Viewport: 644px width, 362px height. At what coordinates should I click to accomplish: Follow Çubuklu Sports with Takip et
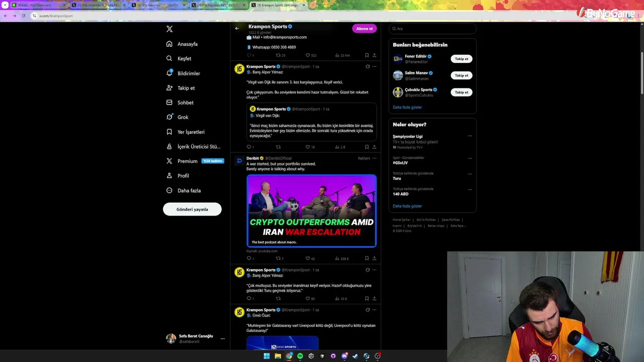[x=461, y=92]
